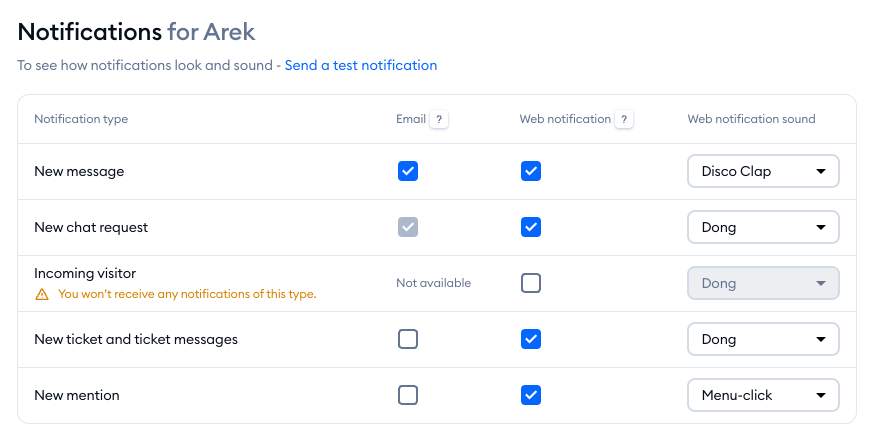
Task: Click the warning triangle under Incoming visitor
Action: pyautogui.click(x=42, y=294)
